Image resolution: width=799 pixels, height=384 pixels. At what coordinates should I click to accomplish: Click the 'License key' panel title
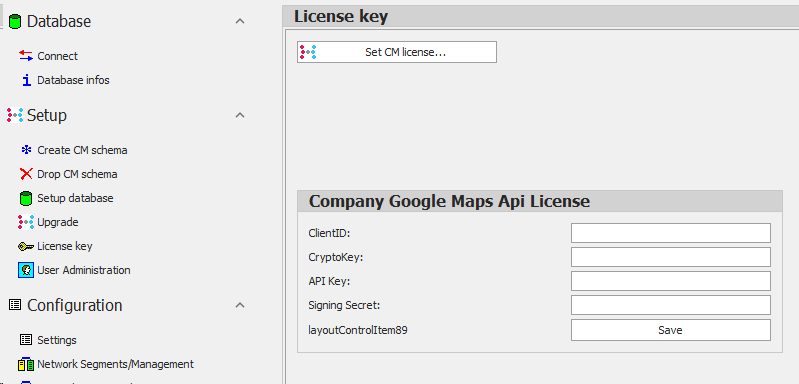341,17
